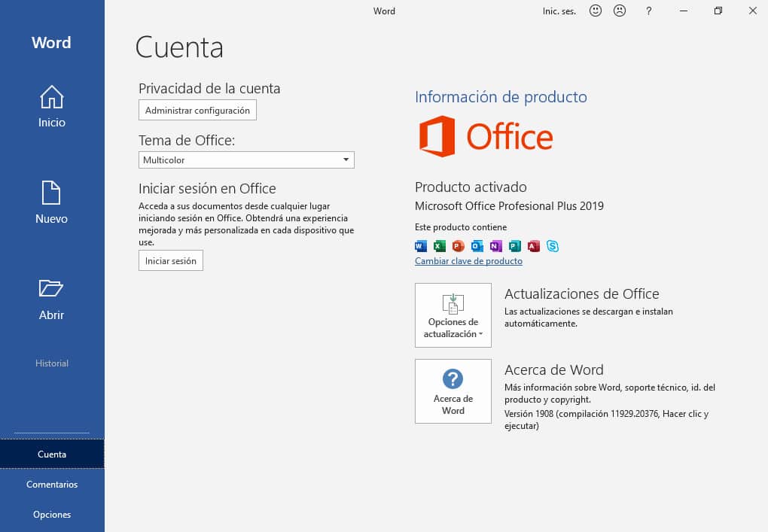Click the Abrir folder icon
The height and width of the screenshot is (532, 768).
click(x=51, y=289)
